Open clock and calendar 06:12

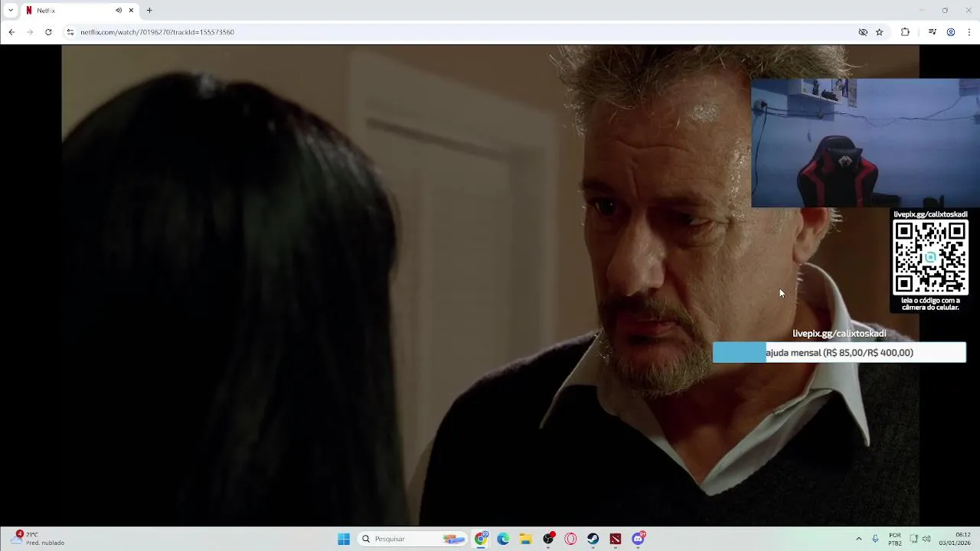click(955, 539)
